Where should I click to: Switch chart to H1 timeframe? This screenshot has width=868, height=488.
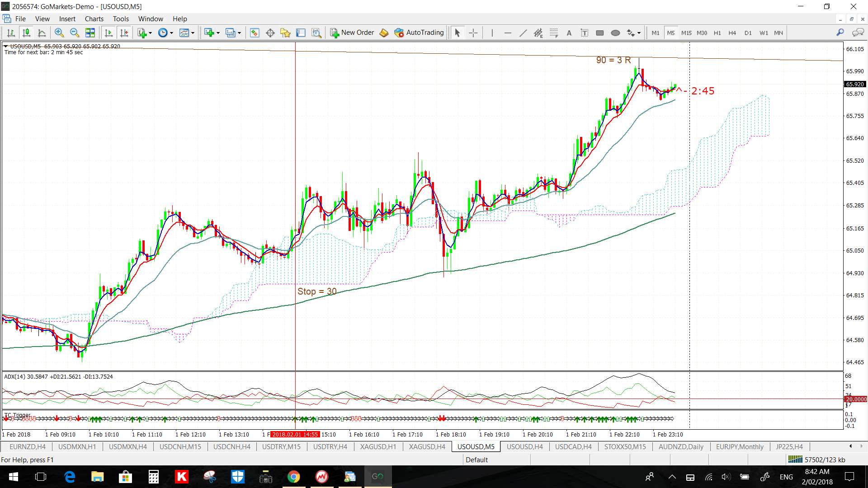click(717, 33)
